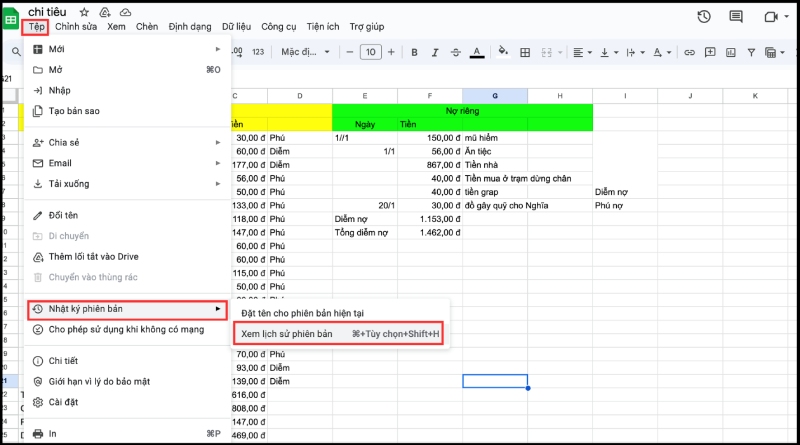Click the borders icon in toolbar
Screen dimensions: 800x445
pos(525,52)
